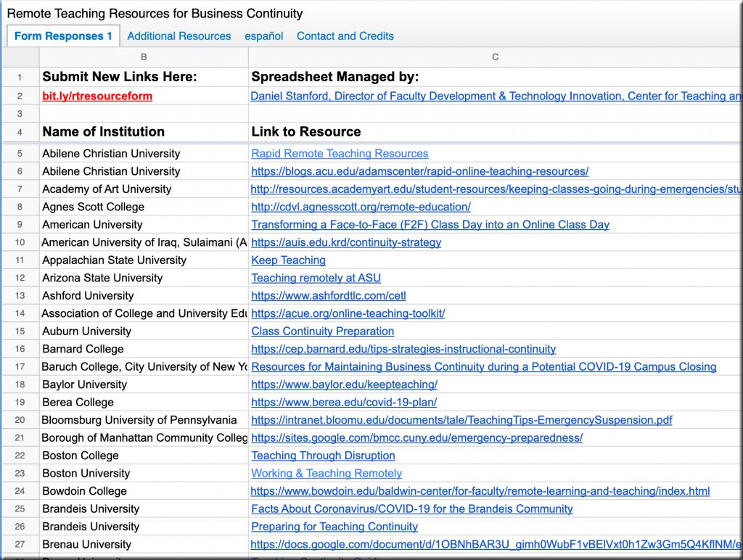Select row 27 header
Image resolution: width=743 pixels, height=560 pixels.
(x=20, y=544)
